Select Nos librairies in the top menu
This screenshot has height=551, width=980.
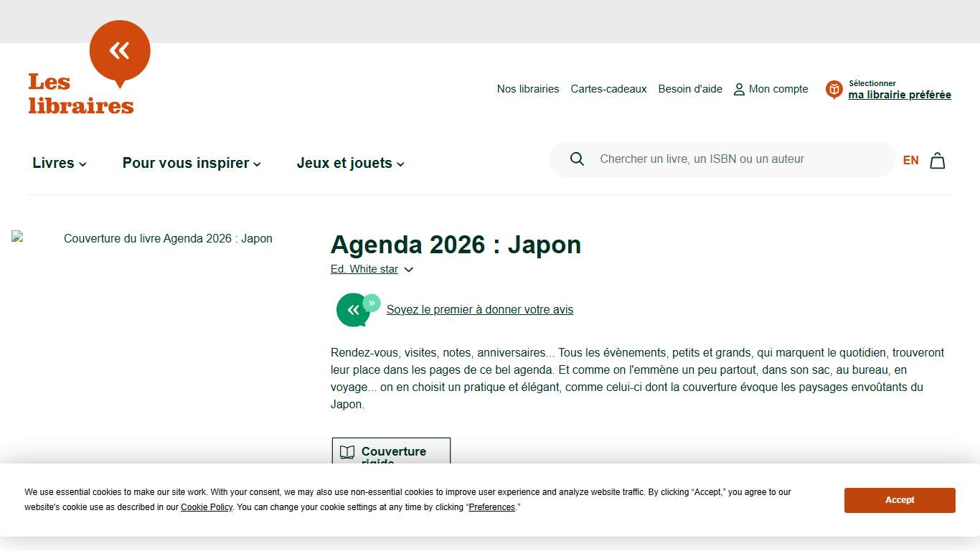[x=528, y=89]
